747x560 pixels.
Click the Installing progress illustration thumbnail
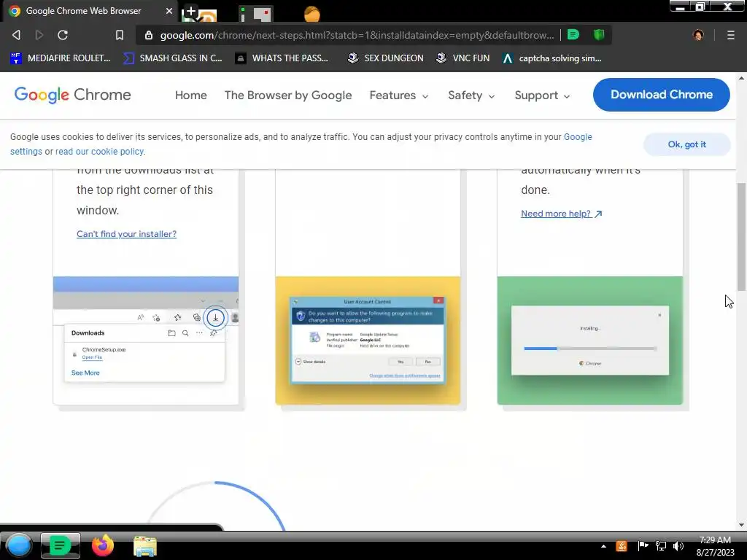point(589,340)
